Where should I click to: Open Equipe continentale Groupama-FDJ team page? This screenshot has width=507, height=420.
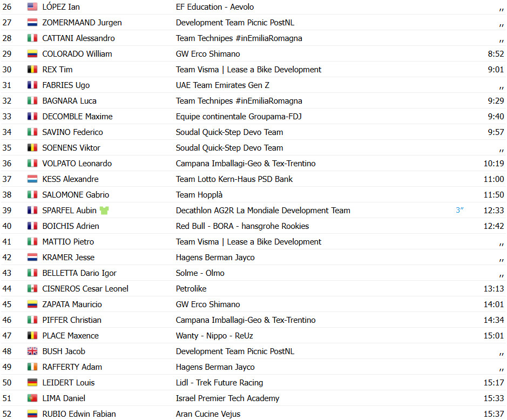[x=239, y=117]
